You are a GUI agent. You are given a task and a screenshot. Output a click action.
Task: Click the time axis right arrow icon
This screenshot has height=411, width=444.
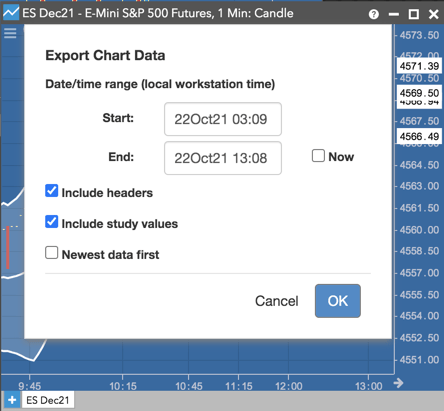pos(398,383)
